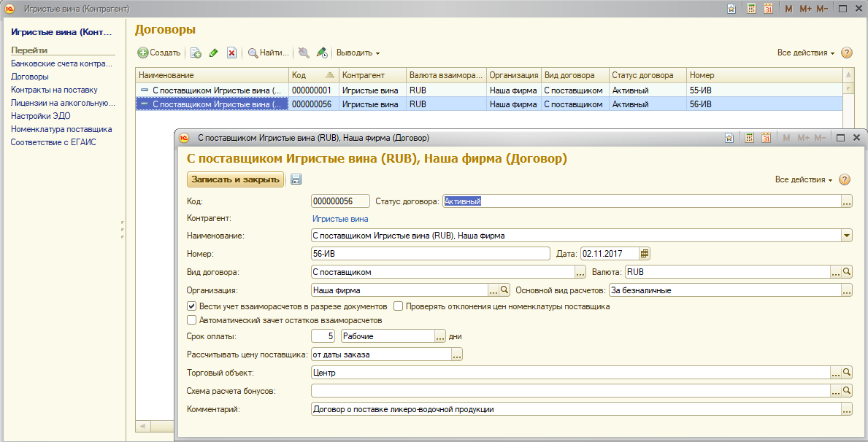Screen dimensions: 868x442
Task: Enable Автоматический зачет остатков взаиморасчетов checkbox
Action: (191, 319)
